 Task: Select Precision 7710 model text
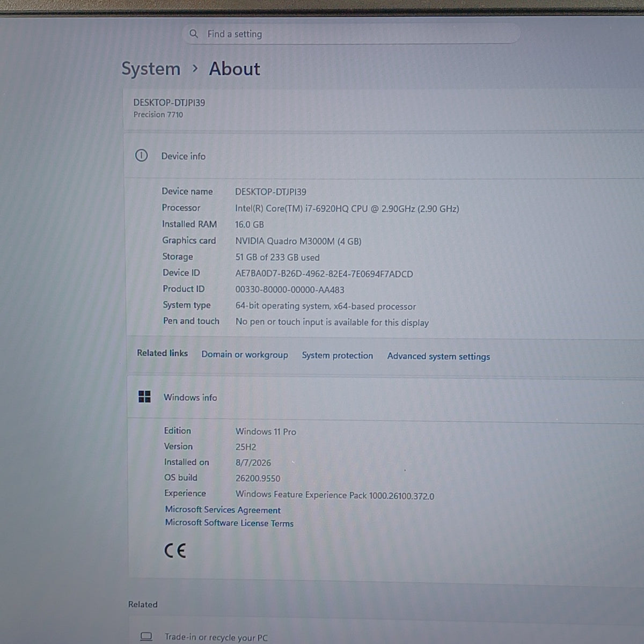coord(158,114)
